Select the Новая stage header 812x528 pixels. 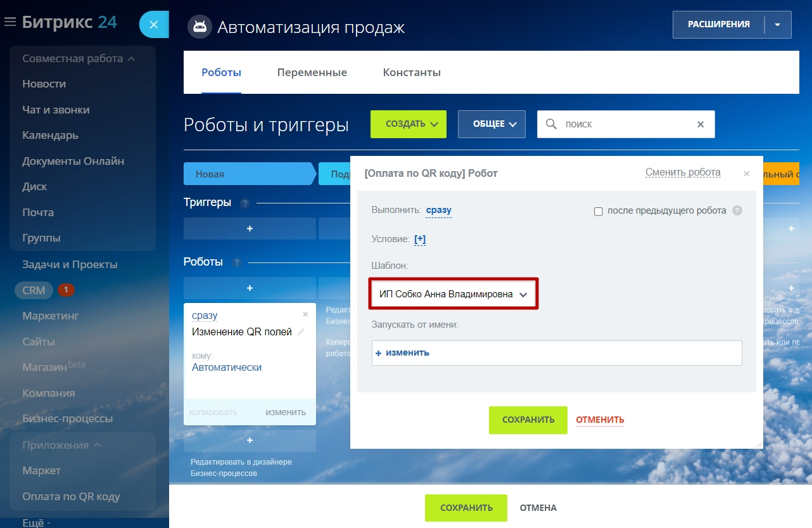tap(250, 174)
